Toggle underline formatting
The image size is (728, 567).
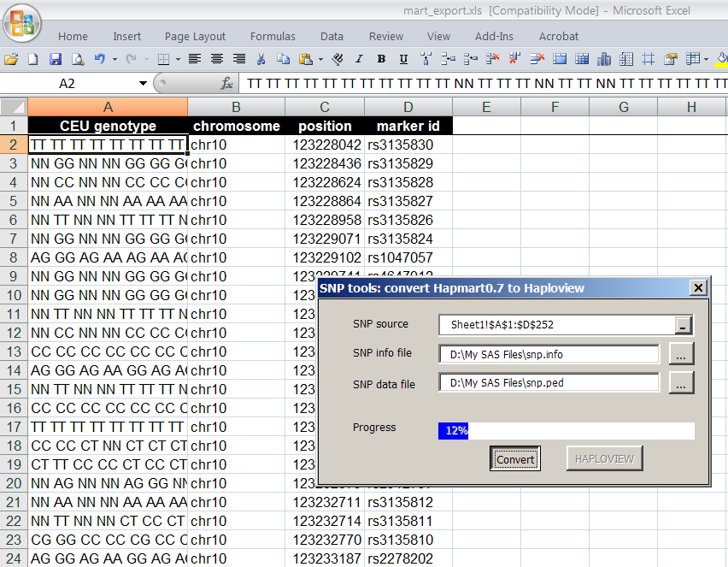click(403, 59)
